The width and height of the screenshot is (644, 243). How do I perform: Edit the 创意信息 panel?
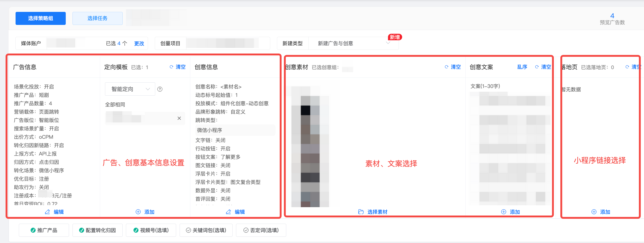pos(235,212)
